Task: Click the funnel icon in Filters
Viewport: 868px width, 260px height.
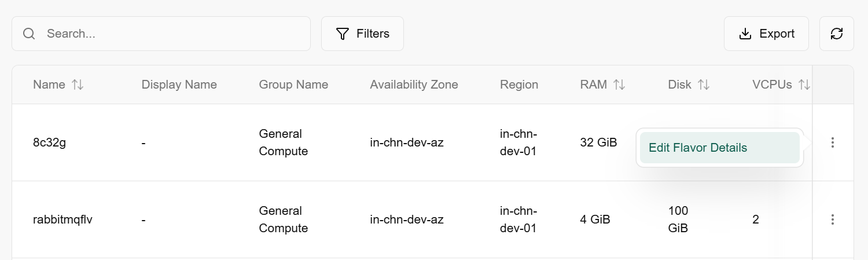Action: coord(343,34)
